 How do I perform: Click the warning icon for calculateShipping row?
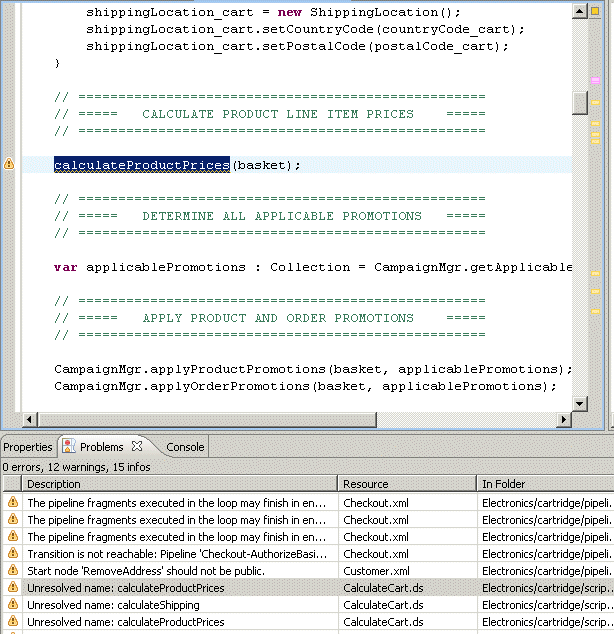point(13,605)
